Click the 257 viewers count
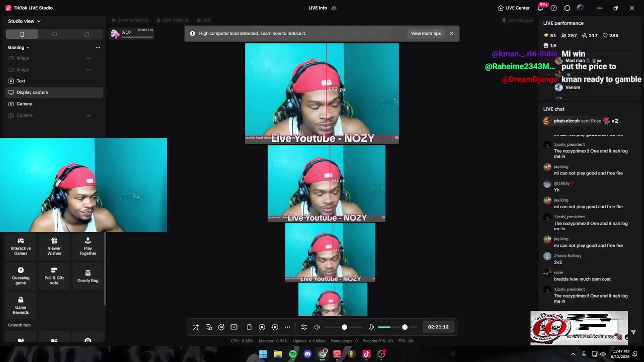 click(x=570, y=36)
